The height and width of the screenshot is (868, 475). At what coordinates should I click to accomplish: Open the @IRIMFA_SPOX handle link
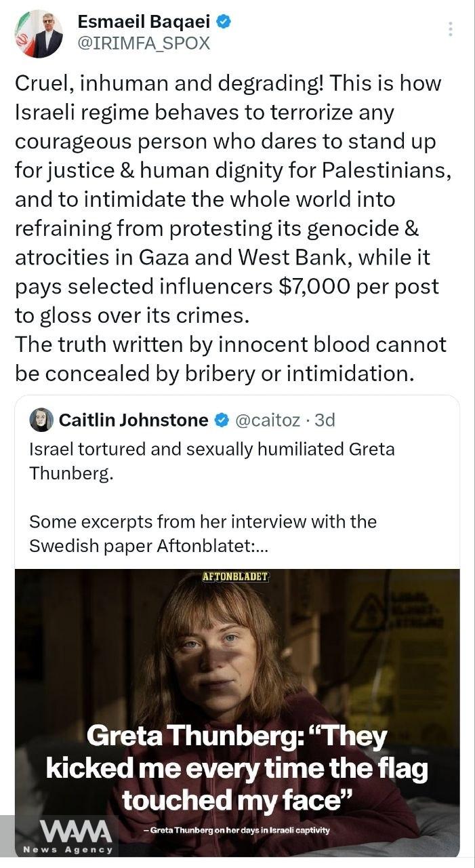[x=144, y=43]
